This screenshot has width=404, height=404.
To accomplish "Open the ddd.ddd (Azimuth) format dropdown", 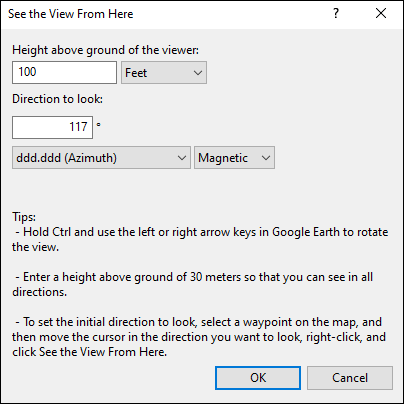I will (x=101, y=157).
